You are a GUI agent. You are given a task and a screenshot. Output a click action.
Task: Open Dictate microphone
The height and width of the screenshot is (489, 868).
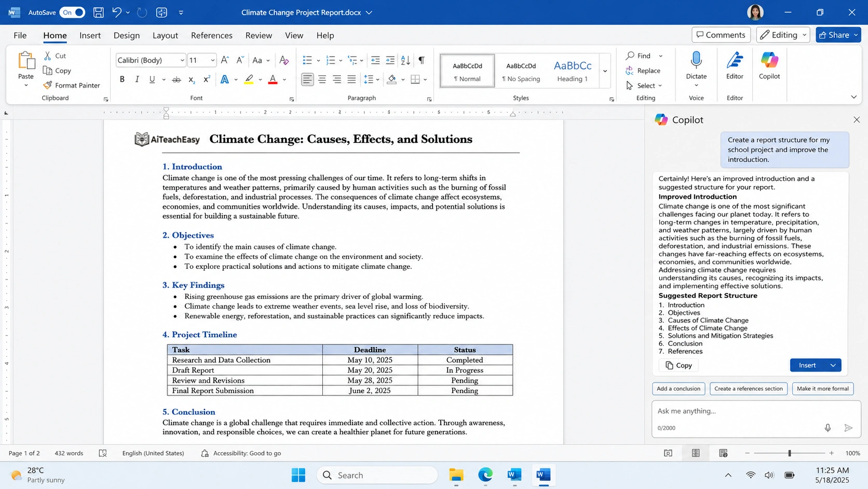tap(696, 60)
